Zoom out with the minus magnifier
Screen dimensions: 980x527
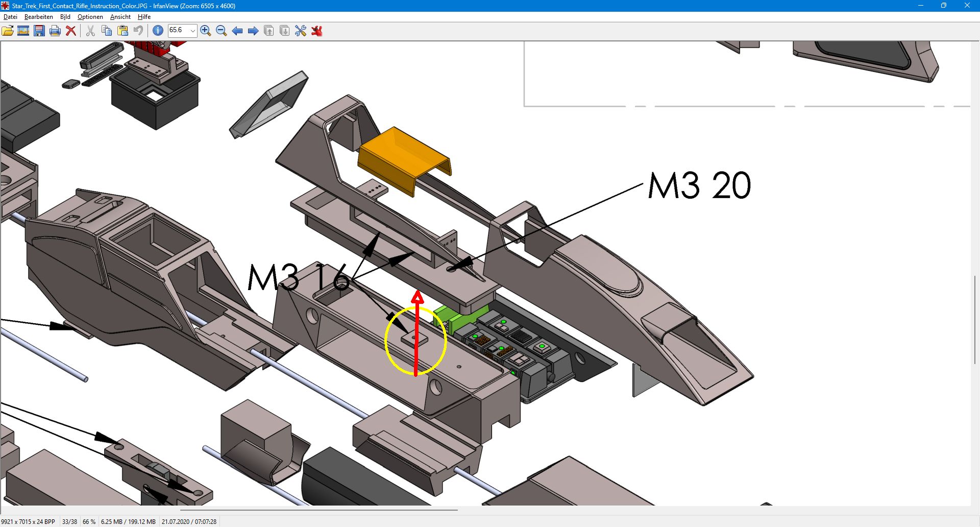pos(222,31)
